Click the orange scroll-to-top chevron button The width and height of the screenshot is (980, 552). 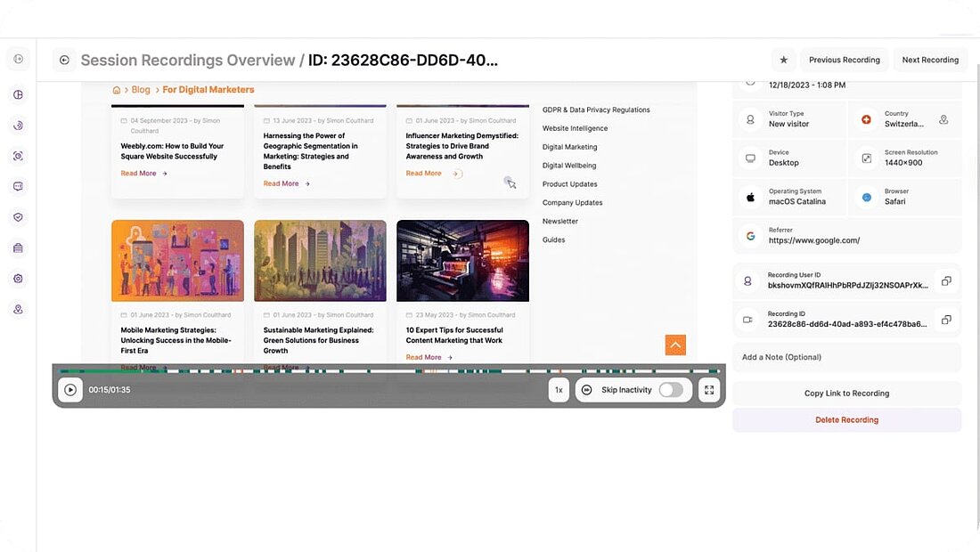(675, 345)
